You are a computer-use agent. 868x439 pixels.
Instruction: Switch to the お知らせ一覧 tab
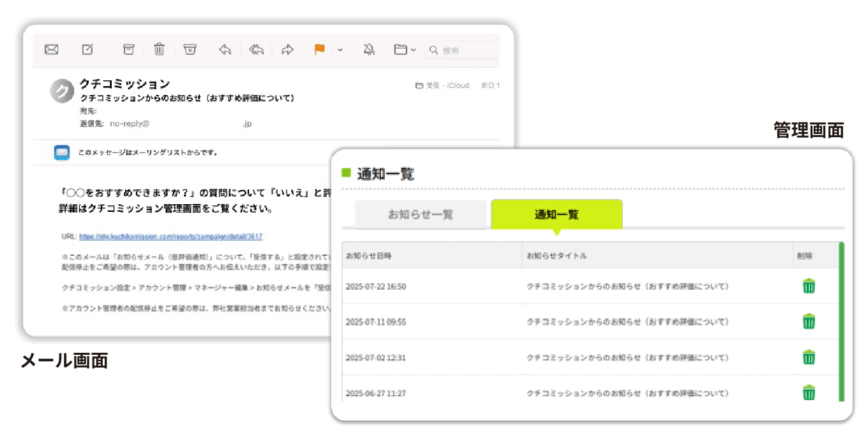point(421,214)
